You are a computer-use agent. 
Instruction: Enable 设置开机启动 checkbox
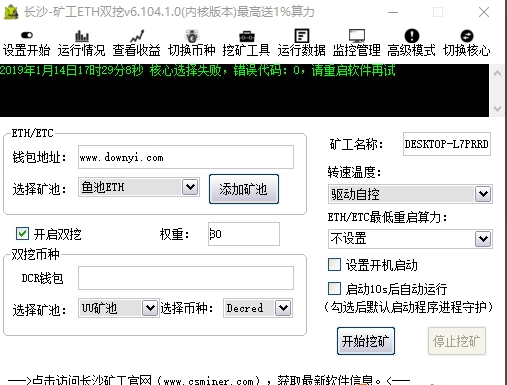pyautogui.click(x=334, y=265)
